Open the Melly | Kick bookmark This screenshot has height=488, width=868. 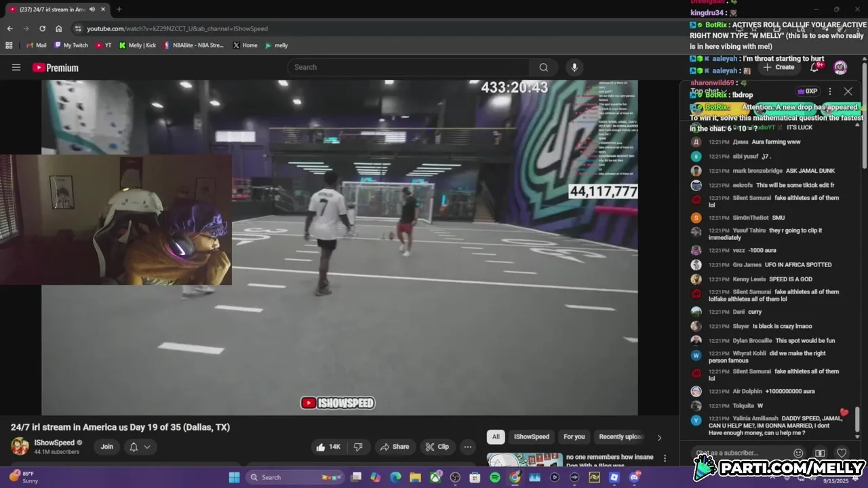point(137,45)
